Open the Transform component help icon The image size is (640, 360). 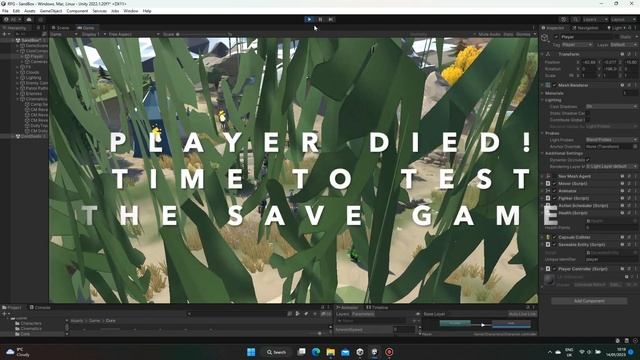click(622, 54)
